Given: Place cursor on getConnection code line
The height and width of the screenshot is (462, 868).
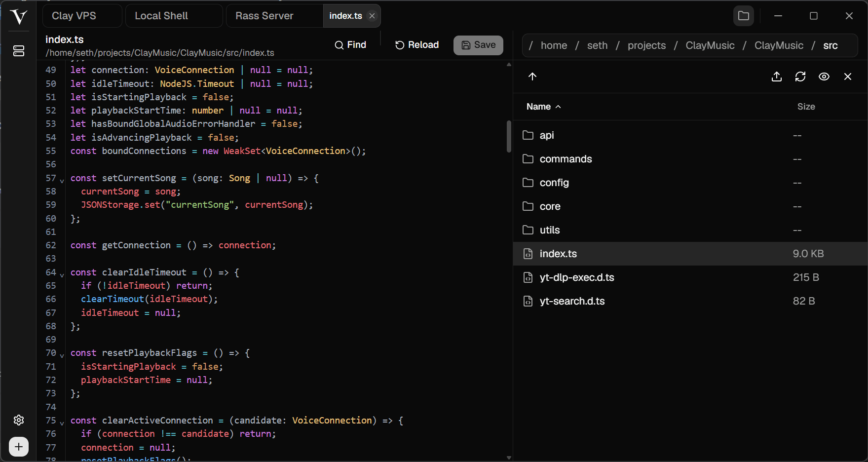Looking at the screenshot, I should [173, 245].
